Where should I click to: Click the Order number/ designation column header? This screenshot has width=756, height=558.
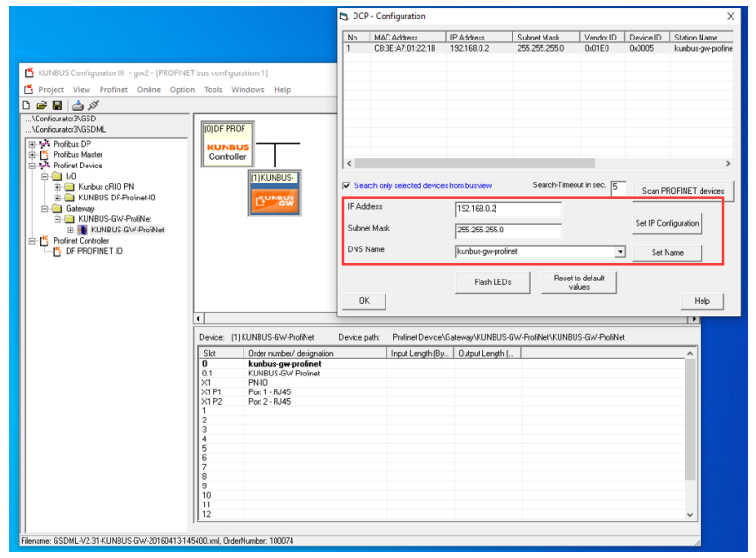(316, 353)
